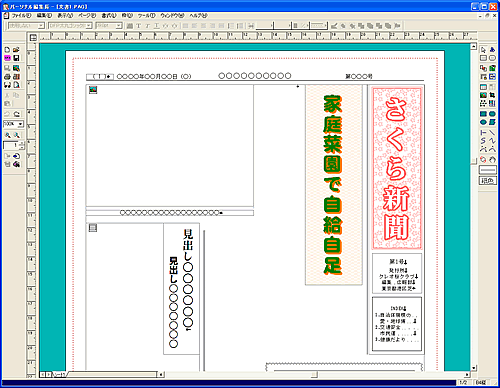The image size is (500, 388).
Task: Click the floppy disk save icon
Action: [x=16, y=58]
